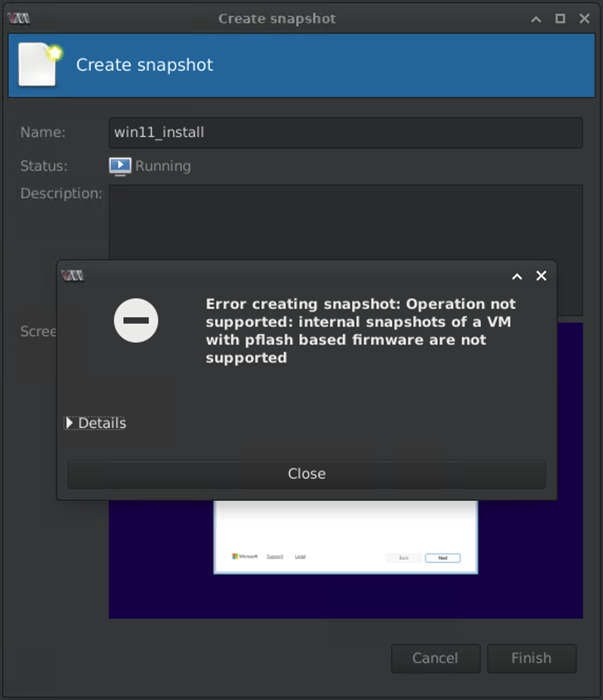Image resolution: width=603 pixels, height=700 pixels.
Task: Close the error dialog using X icon
Action: [x=541, y=276]
